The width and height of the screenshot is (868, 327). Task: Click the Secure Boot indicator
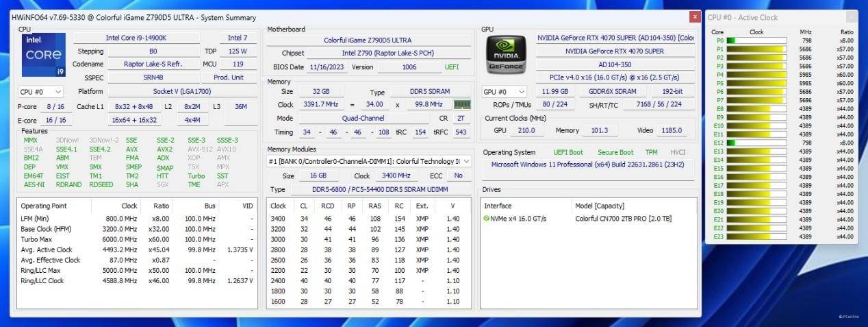[615, 152]
